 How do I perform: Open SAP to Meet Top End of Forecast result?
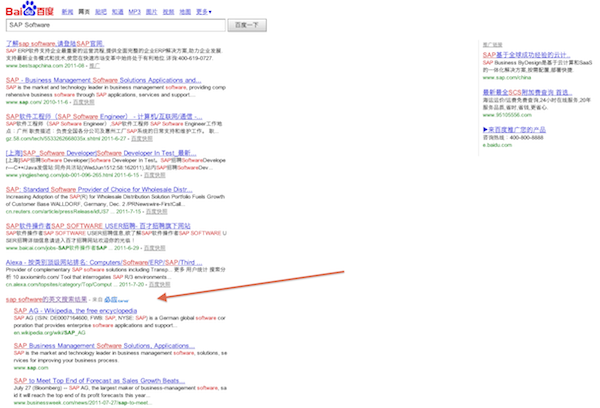(99, 380)
